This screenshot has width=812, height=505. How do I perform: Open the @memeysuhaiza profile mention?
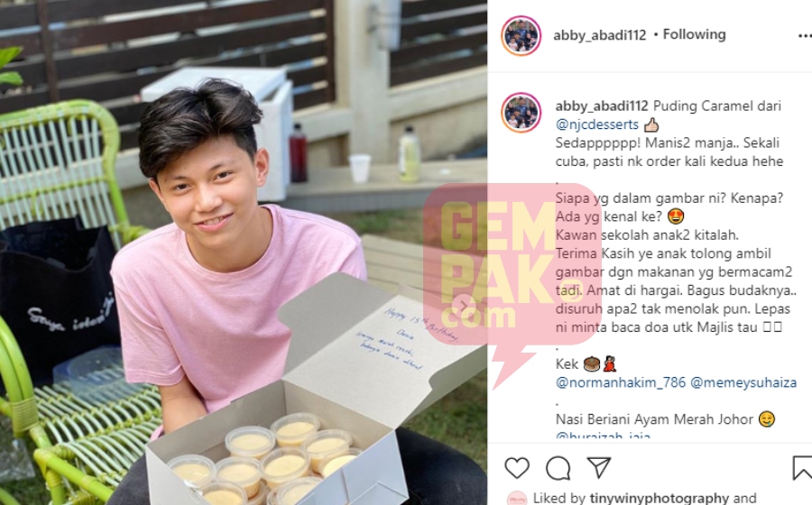click(x=743, y=382)
